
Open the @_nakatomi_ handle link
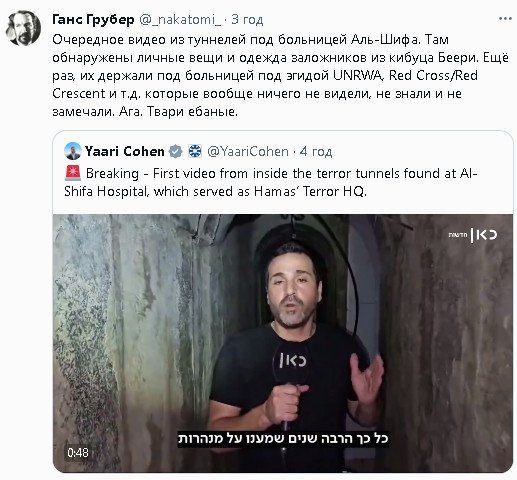click(180, 20)
